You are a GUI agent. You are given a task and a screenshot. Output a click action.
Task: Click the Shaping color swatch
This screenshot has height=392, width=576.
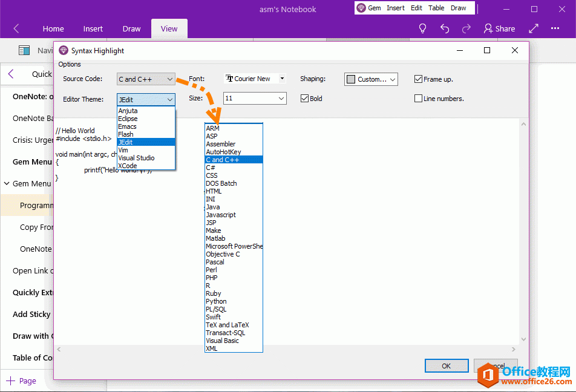pyautogui.click(x=351, y=79)
